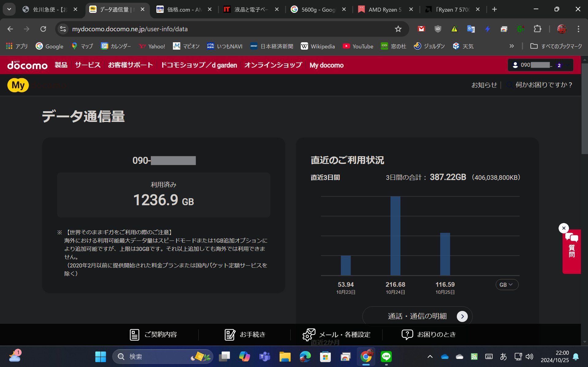Image resolution: width=588 pixels, height=367 pixels.
Task: Expand the GB unit dropdown
Action: [506, 285]
